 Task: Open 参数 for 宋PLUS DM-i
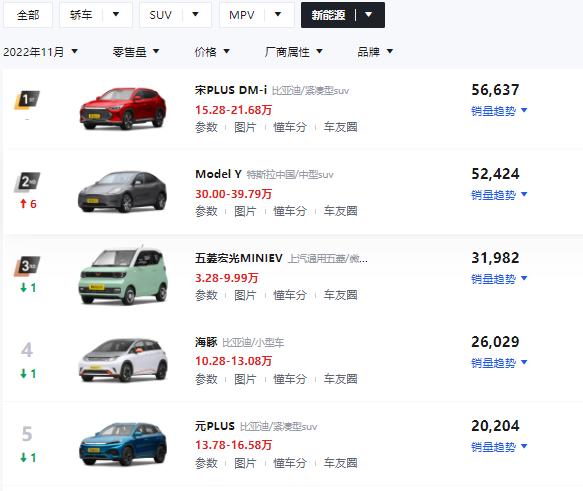pyautogui.click(x=206, y=127)
